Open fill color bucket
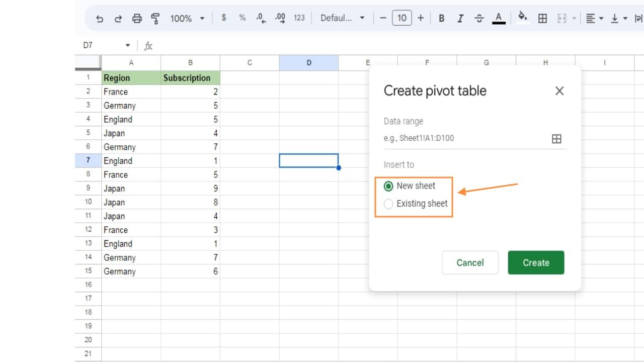 pos(523,18)
